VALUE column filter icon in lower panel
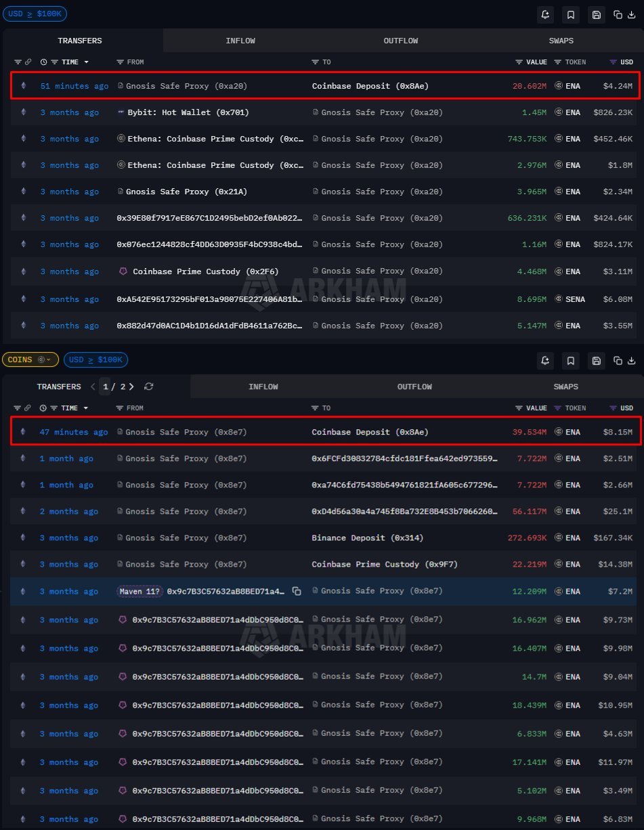This screenshot has width=644, height=830. coord(519,408)
